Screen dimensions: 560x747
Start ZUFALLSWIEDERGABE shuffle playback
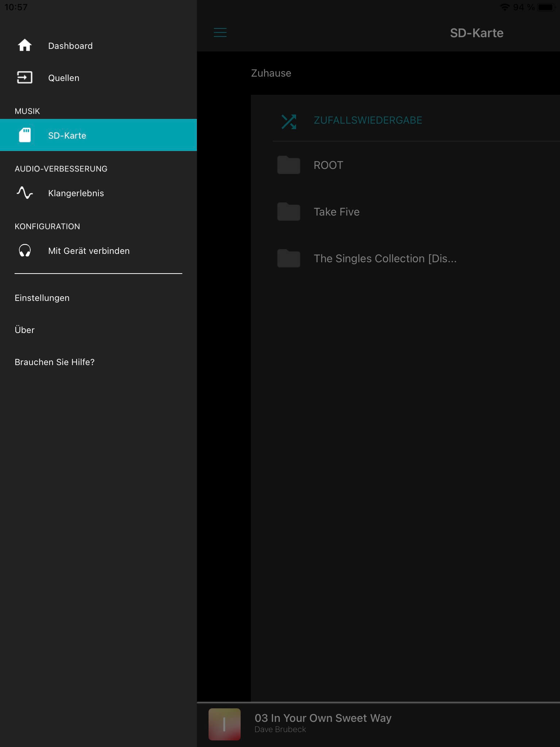367,120
